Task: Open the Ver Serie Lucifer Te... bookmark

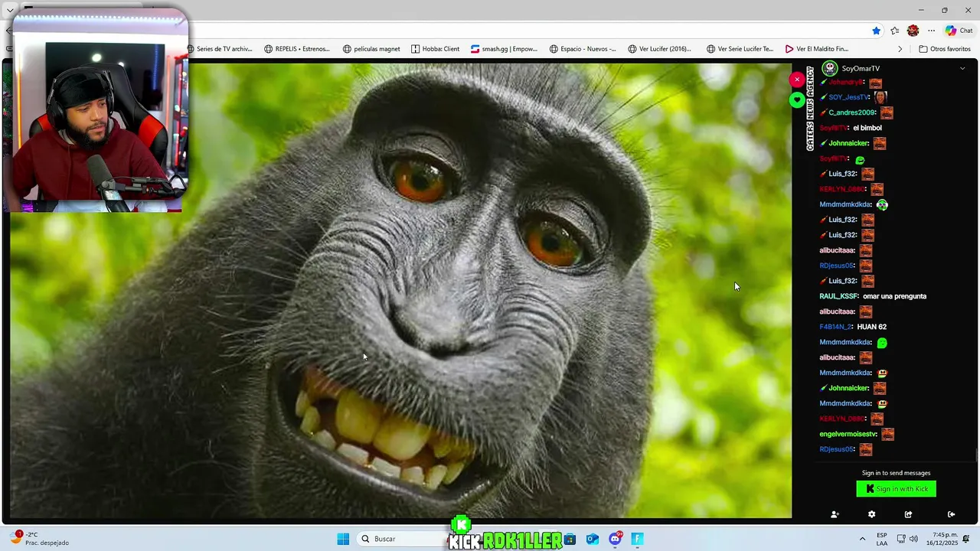Action: coord(740,49)
